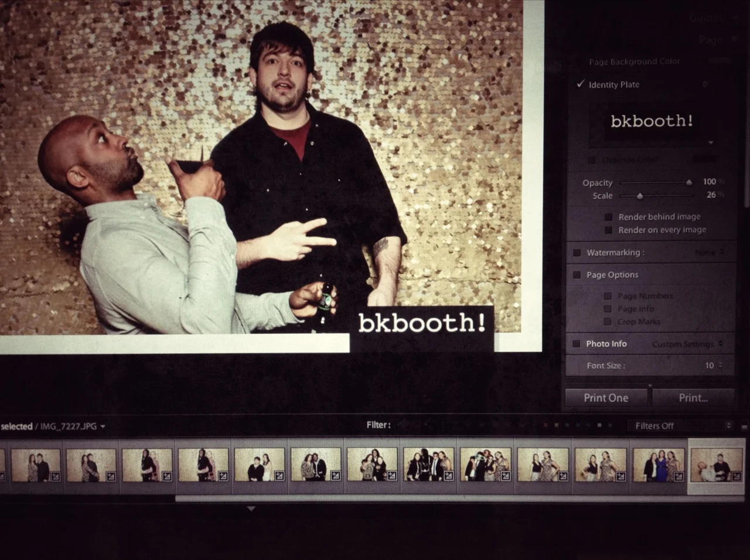
Task: Click the main print preview photo
Action: (261, 167)
